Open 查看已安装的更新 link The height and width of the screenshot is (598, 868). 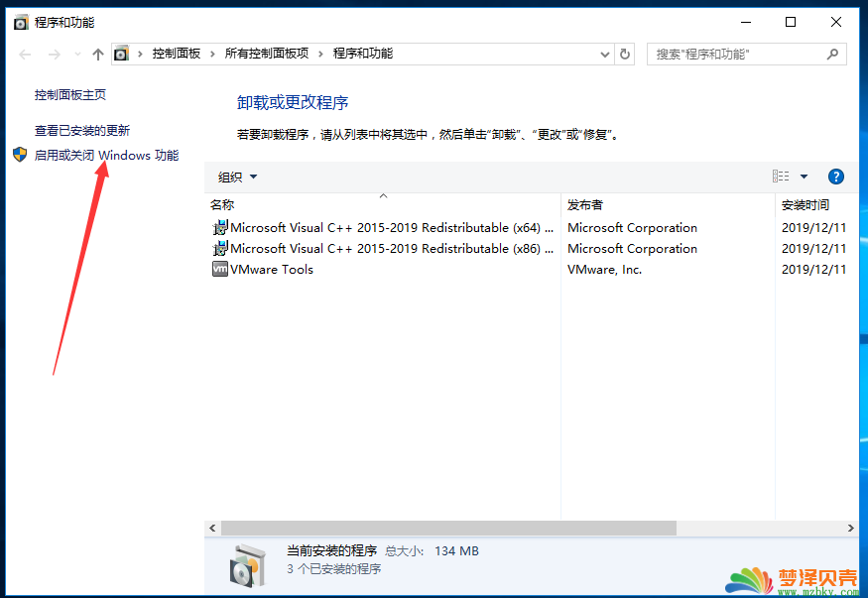coord(82,131)
